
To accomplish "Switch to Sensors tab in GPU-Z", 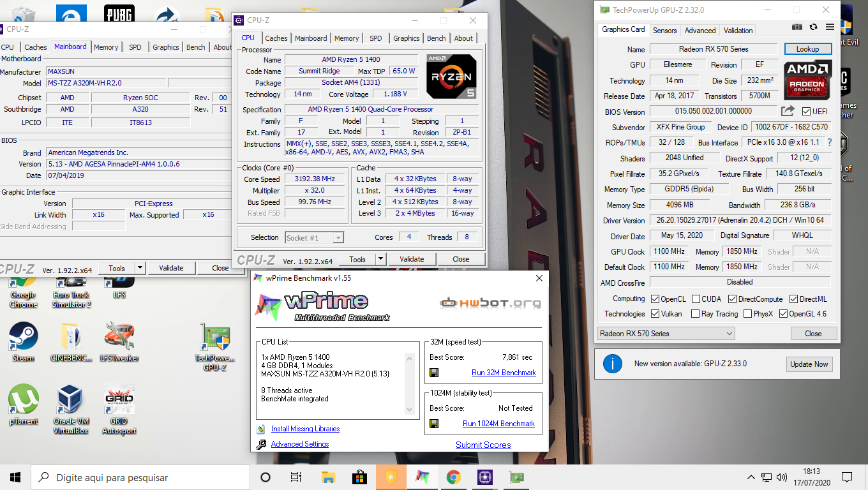I will [664, 30].
